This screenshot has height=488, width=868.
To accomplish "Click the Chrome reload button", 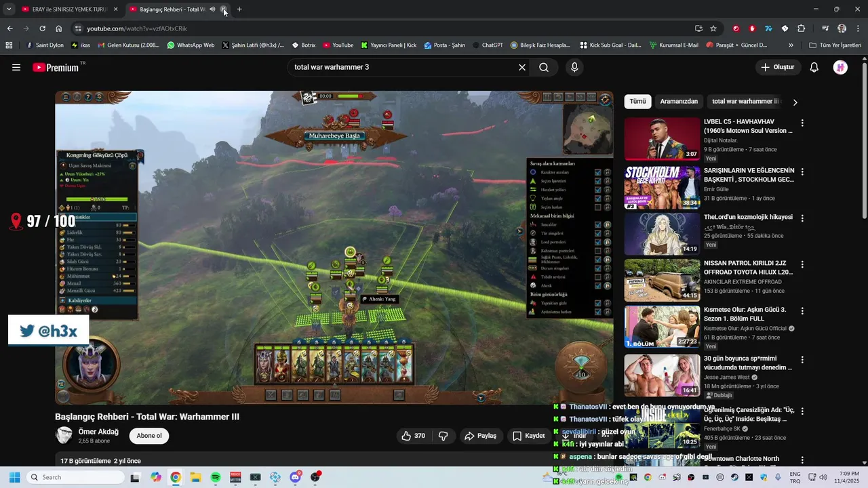I will tap(42, 28).
